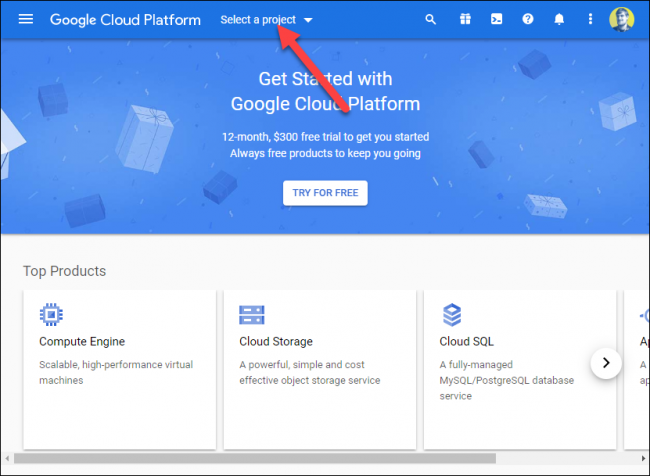Activate Cloud Shell terminal icon
The image size is (650, 476).
tap(497, 19)
